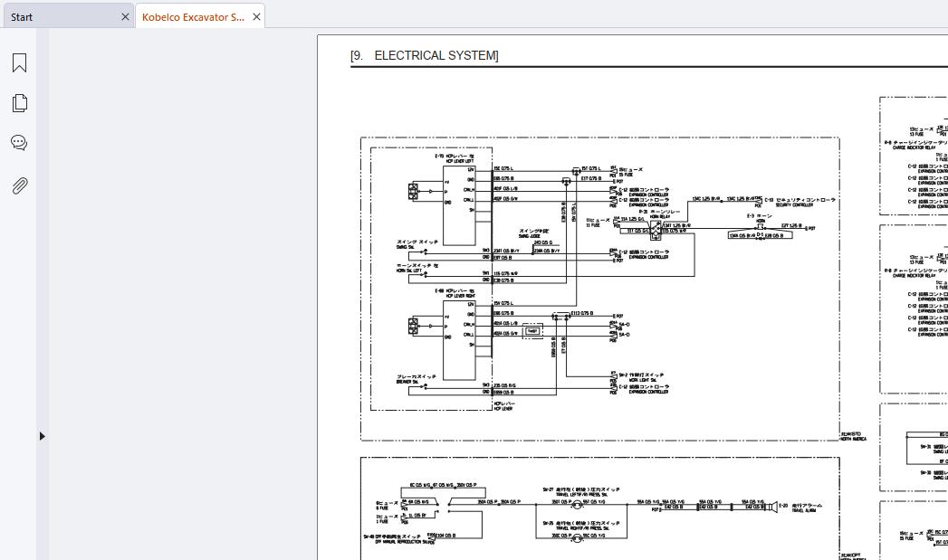The width and height of the screenshot is (948, 560).
Task: Click the Horn Relay symbol in diagram
Action: pos(656,230)
